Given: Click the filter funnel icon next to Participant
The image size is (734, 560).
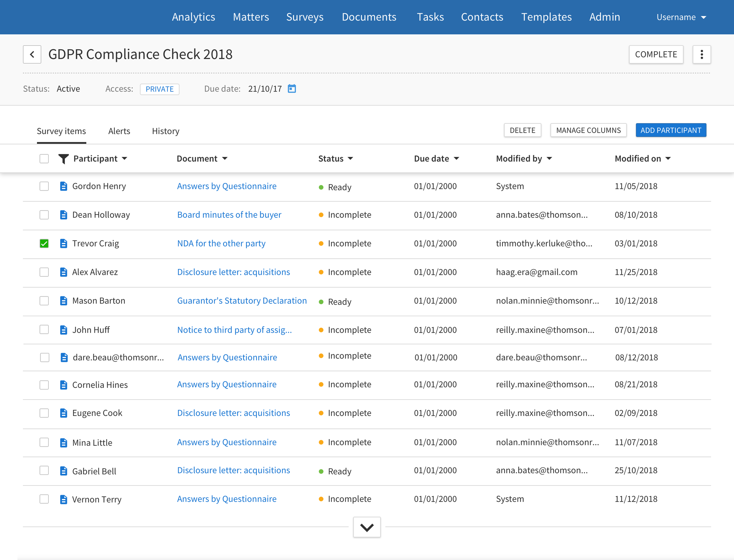Looking at the screenshot, I should point(63,159).
